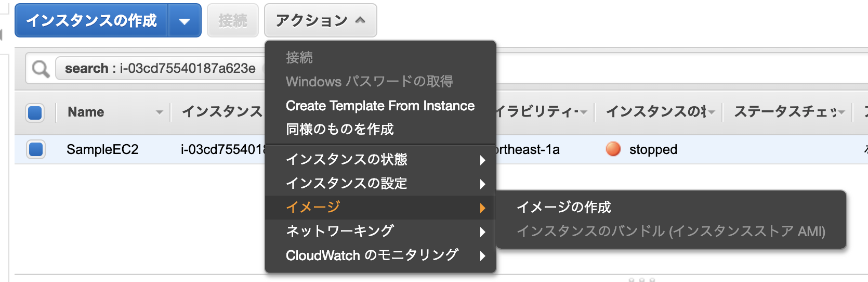Click the Name column sort arrow

tap(160, 112)
